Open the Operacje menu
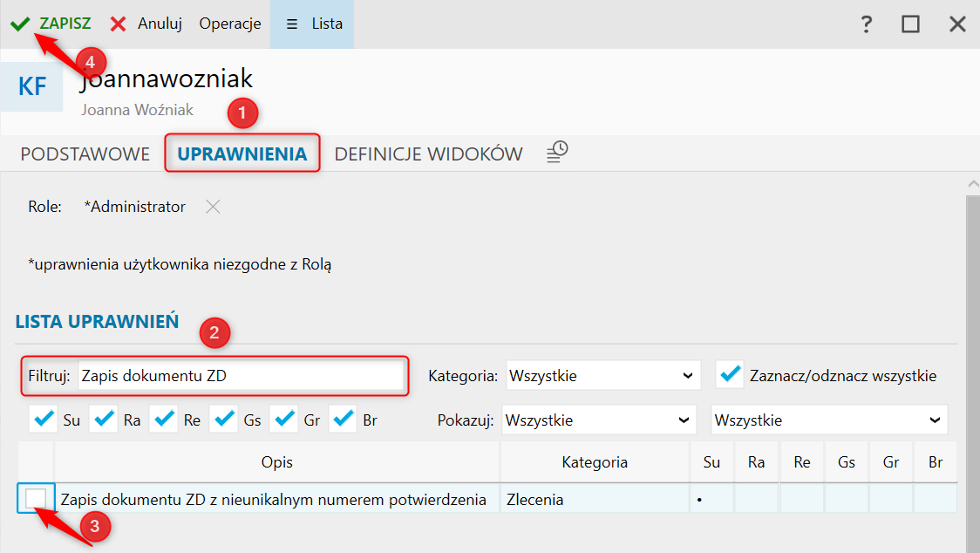This screenshot has width=980, height=553. click(x=230, y=24)
